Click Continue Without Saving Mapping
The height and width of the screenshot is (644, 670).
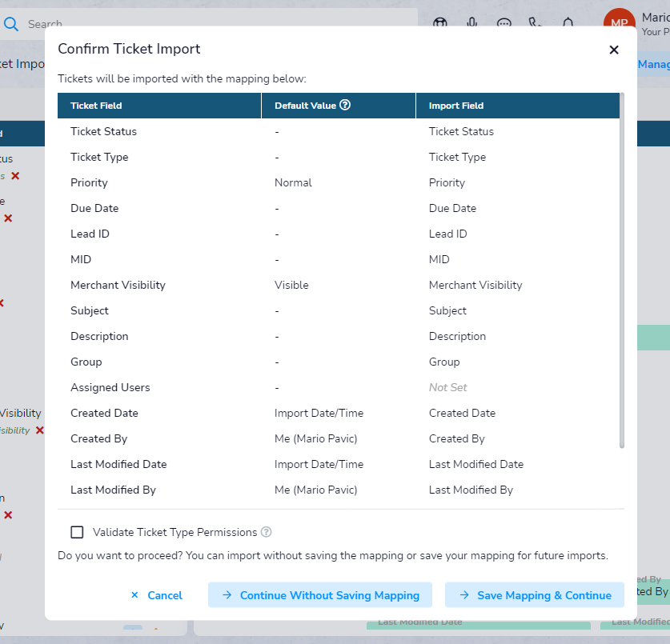(320, 595)
